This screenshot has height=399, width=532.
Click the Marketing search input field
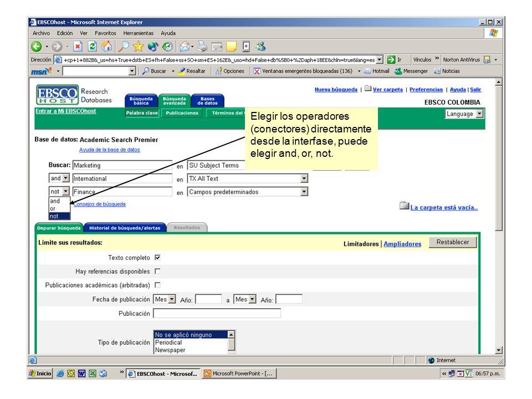click(122, 165)
